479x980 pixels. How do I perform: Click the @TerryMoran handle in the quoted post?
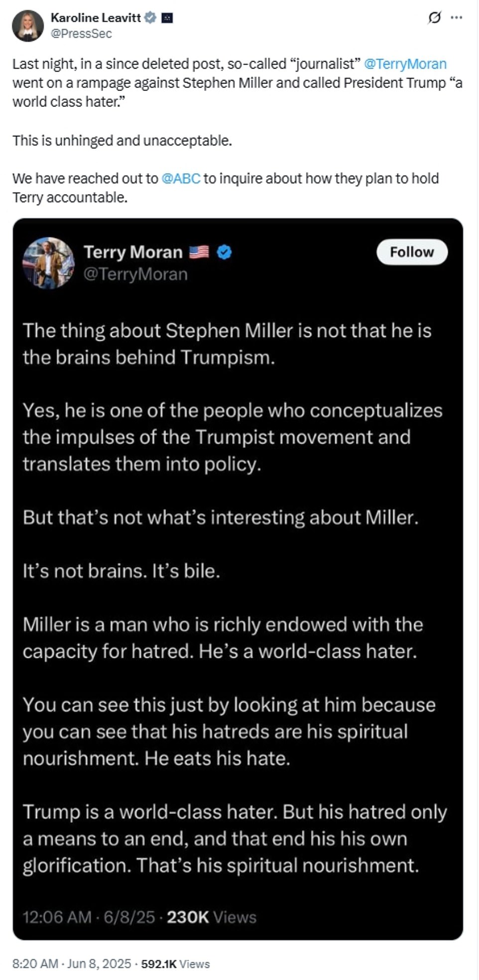click(x=135, y=274)
